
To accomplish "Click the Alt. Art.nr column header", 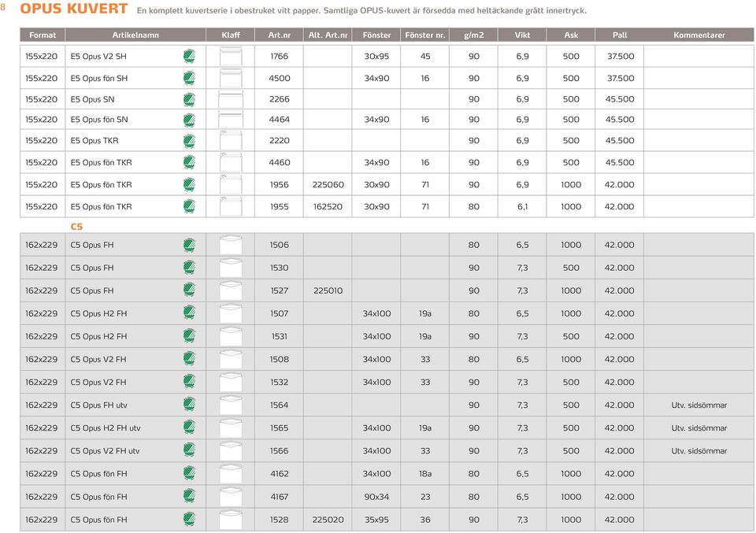I will [328, 35].
